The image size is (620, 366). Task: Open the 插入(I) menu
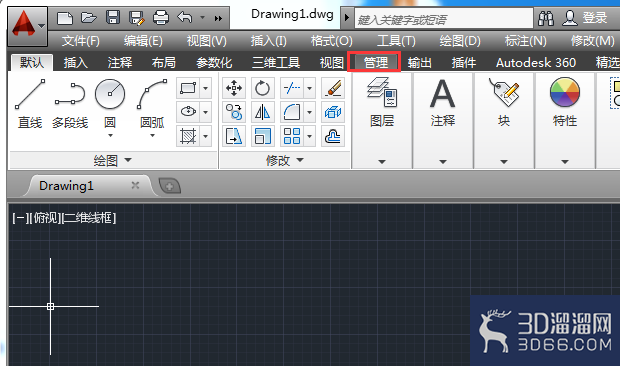268,41
